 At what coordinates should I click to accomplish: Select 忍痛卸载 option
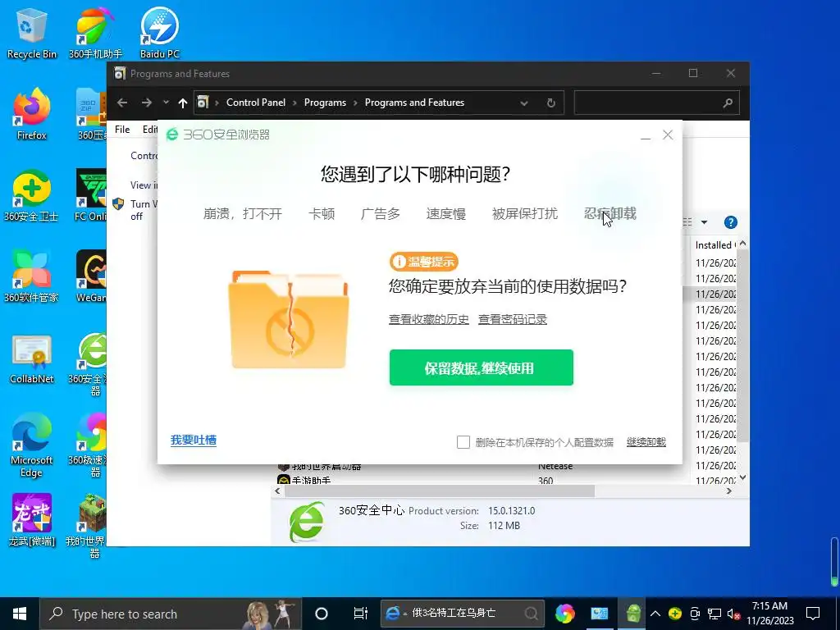coord(610,214)
